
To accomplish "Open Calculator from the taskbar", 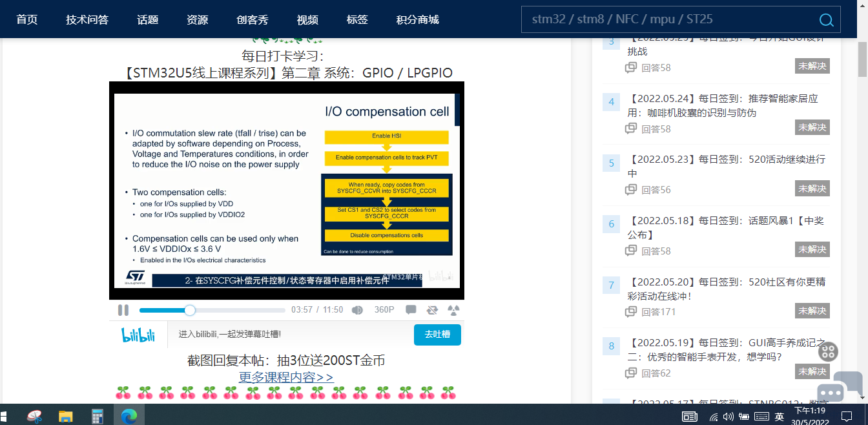I will point(98,417).
